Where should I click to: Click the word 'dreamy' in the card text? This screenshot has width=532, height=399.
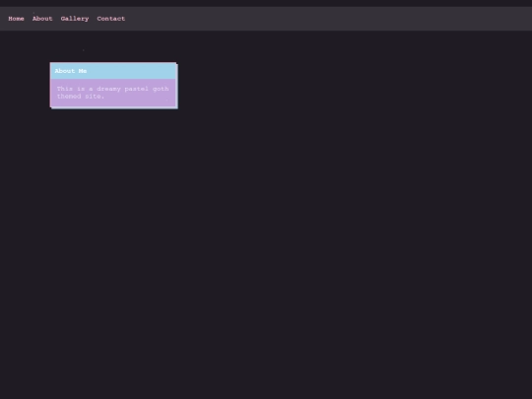[108, 89]
